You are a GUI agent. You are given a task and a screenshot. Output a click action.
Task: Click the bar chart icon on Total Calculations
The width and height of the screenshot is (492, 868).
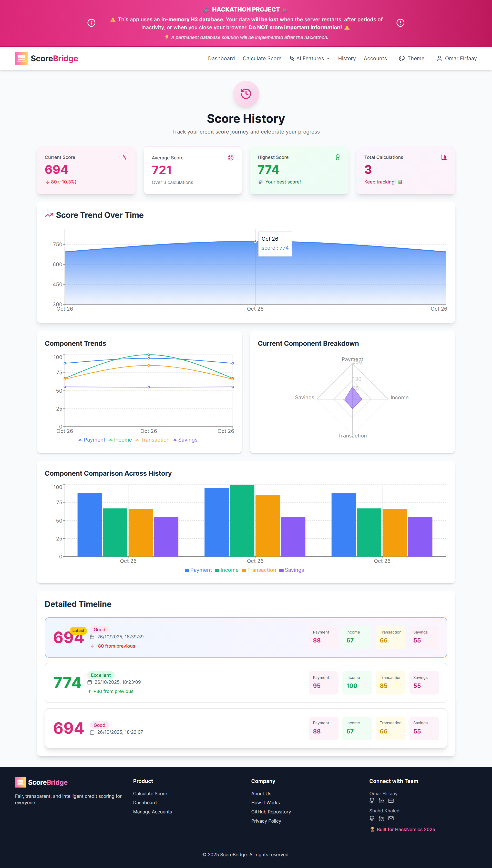(x=444, y=157)
